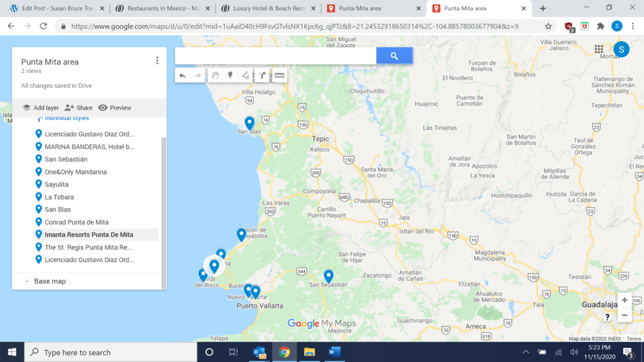Open File Explorer from the taskbar
Screen dimensions: 644x362
[309, 352]
